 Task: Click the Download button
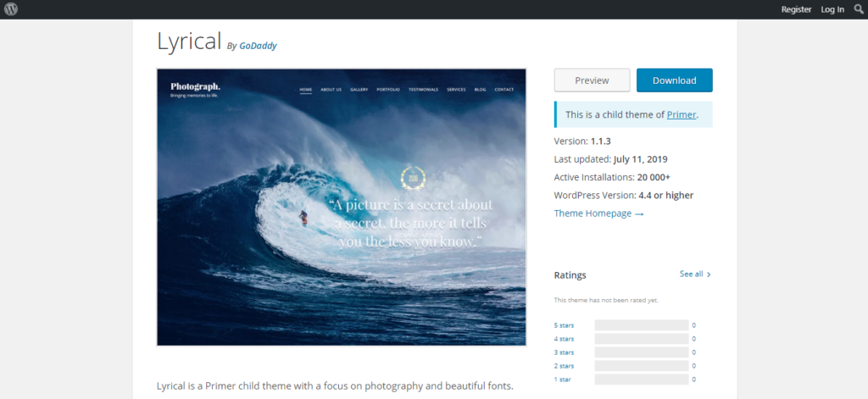(x=674, y=80)
